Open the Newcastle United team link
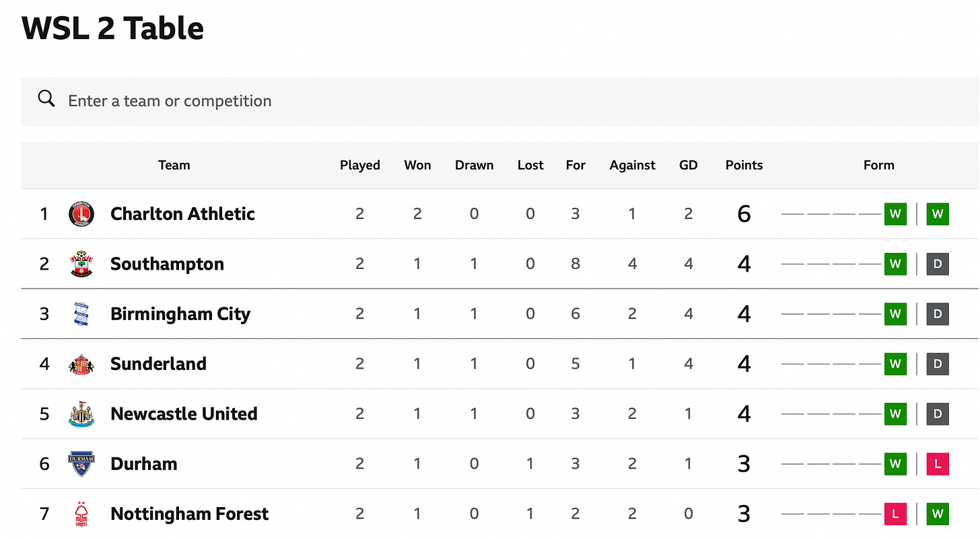The image size is (980, 538). 184,414
